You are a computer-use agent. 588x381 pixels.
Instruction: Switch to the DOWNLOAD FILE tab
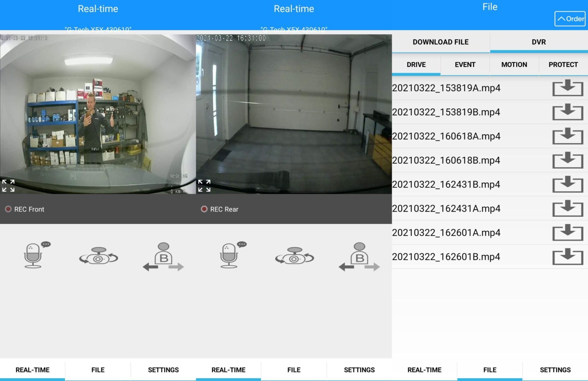pyautogui.click(x=440, y=42)
